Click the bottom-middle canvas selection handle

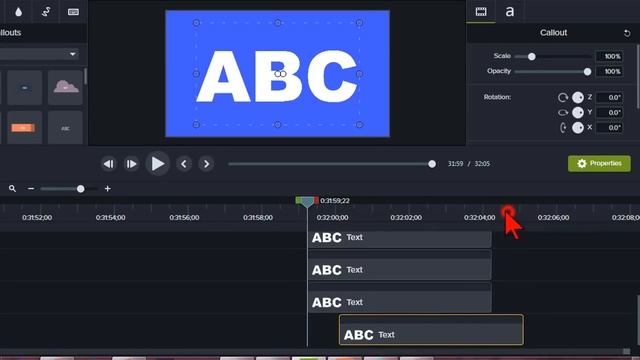click(278, 124)
